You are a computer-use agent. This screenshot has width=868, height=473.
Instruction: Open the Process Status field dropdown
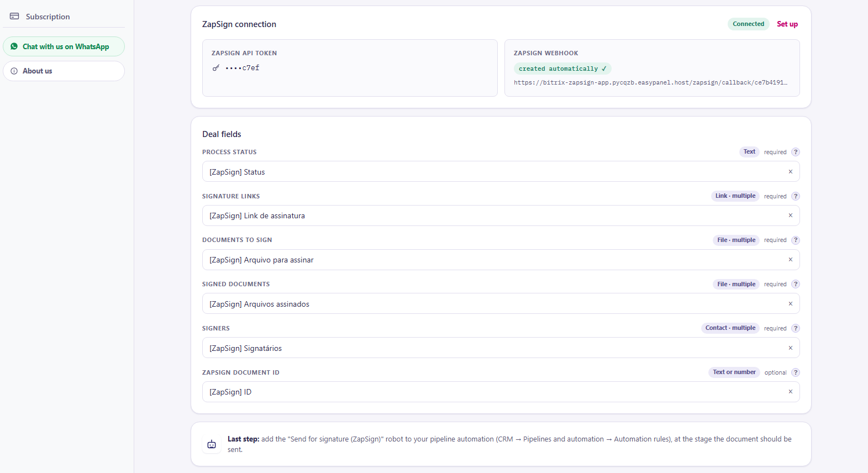tap(501, 172)
